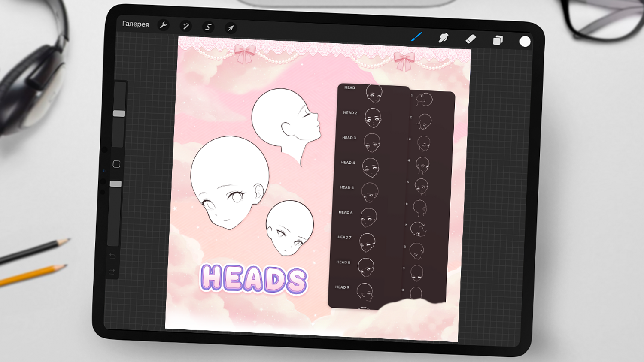644x362 pixels.
Task: Tap the redo arrow on sidebar
Action: [112, 271]
